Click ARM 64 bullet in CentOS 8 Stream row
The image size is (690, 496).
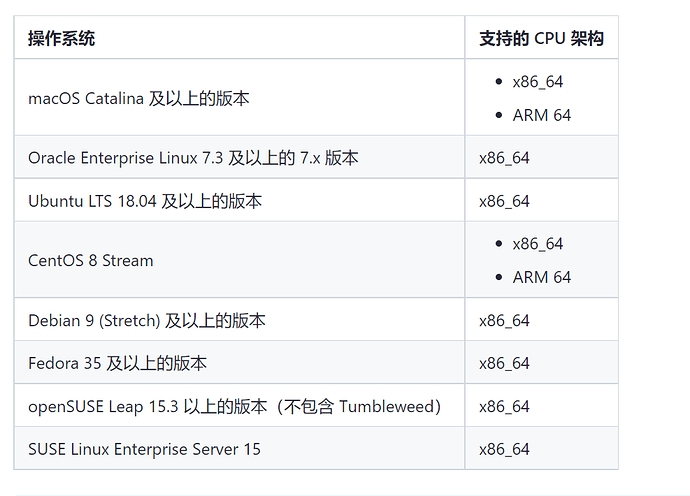[x=542, y=277]
